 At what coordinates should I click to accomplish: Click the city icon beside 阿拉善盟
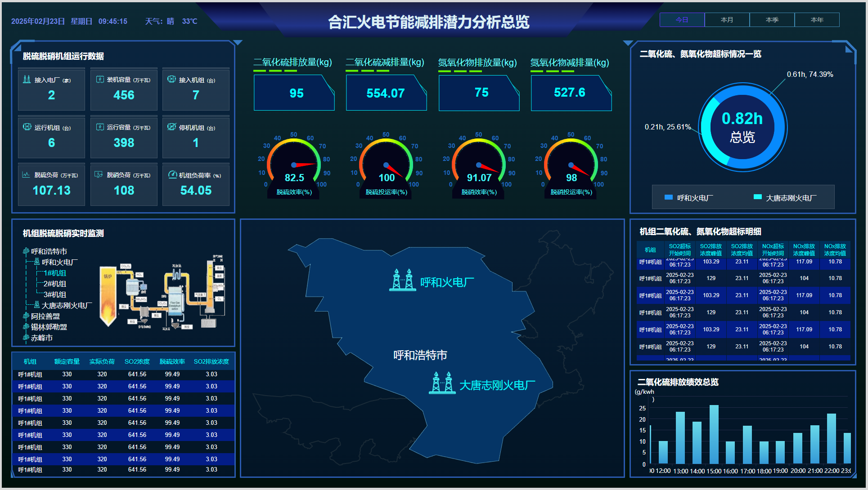click(x=26, y=316)
